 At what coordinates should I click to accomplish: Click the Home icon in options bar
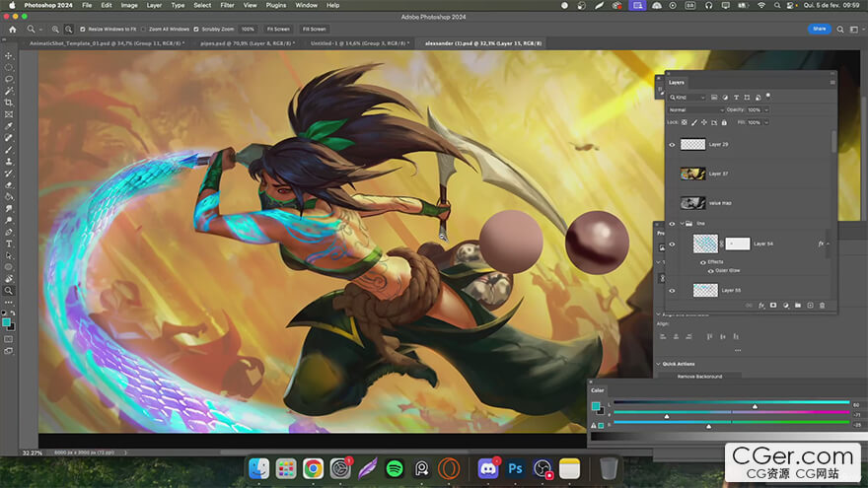13,30
